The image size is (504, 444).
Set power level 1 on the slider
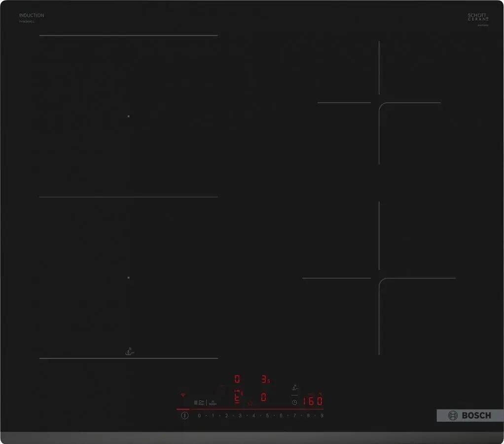coord(213,416)
